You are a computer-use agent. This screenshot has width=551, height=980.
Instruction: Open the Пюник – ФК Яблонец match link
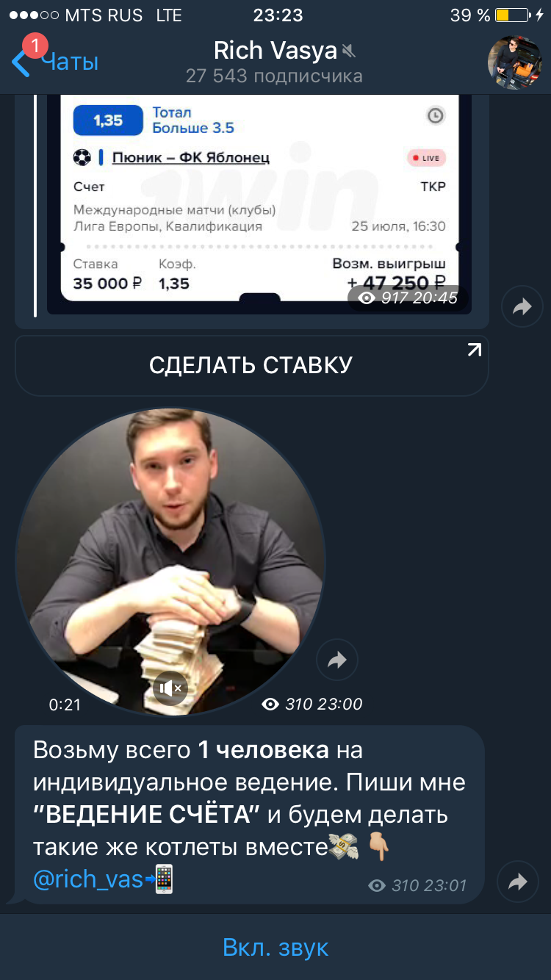(x=190, y=157)
